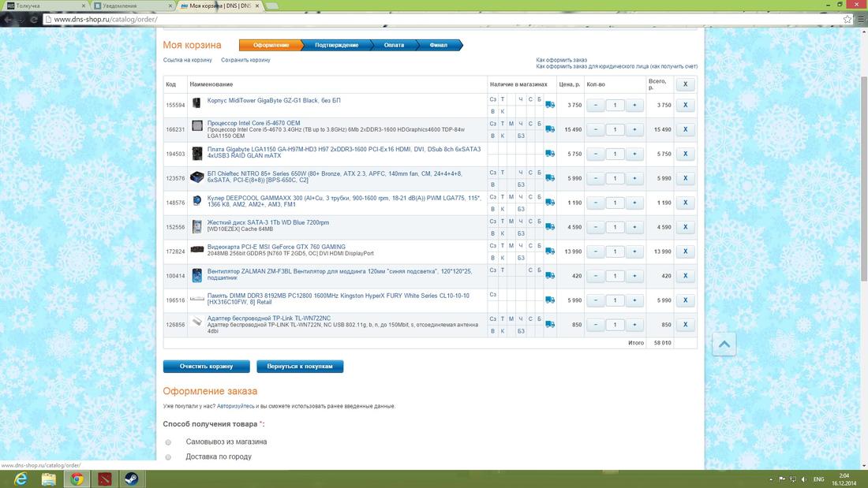Decrease quantity of WD Blue hard disk
868x488 pixels.
(x=596, y=227)
